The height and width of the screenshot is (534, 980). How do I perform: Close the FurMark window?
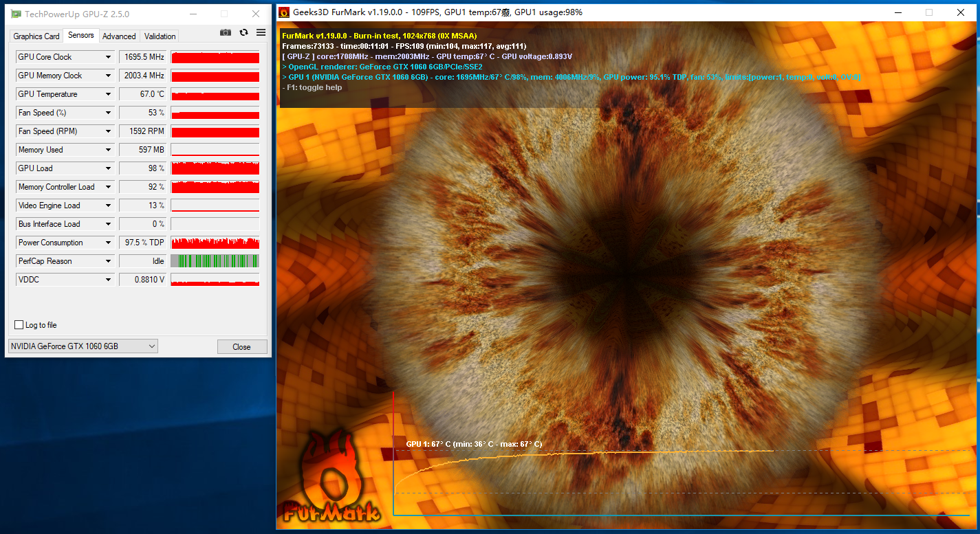click(961, 12)
